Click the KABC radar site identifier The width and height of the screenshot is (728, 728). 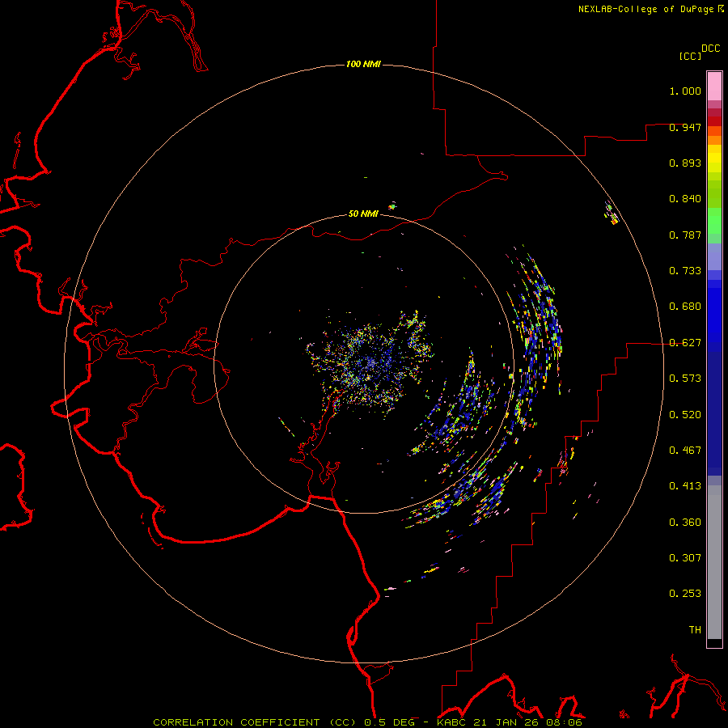coord(451,722)
